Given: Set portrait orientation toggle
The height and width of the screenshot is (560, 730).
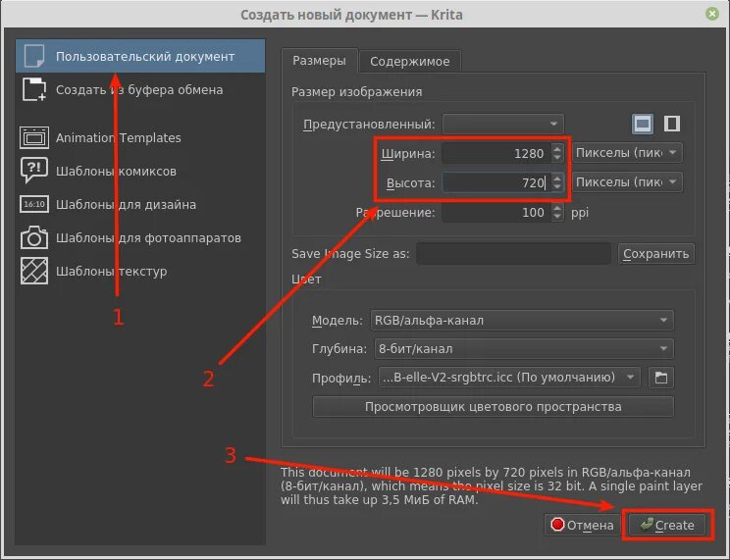Looking at the screenshot, I should tap(671, 124).
